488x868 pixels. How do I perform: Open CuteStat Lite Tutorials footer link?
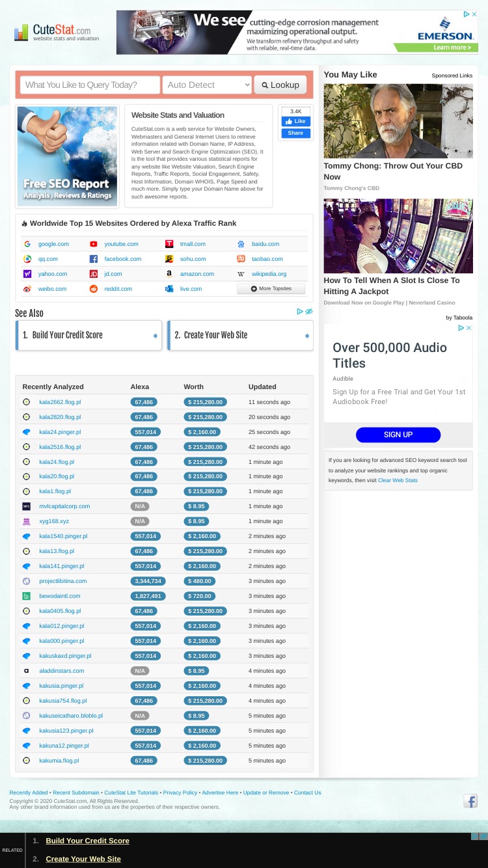click(x=131, y=793)
